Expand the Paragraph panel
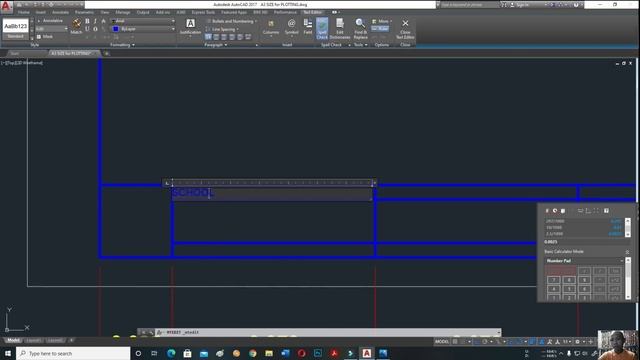The height and width of the screenshot is (360, 640). point(216,45)
